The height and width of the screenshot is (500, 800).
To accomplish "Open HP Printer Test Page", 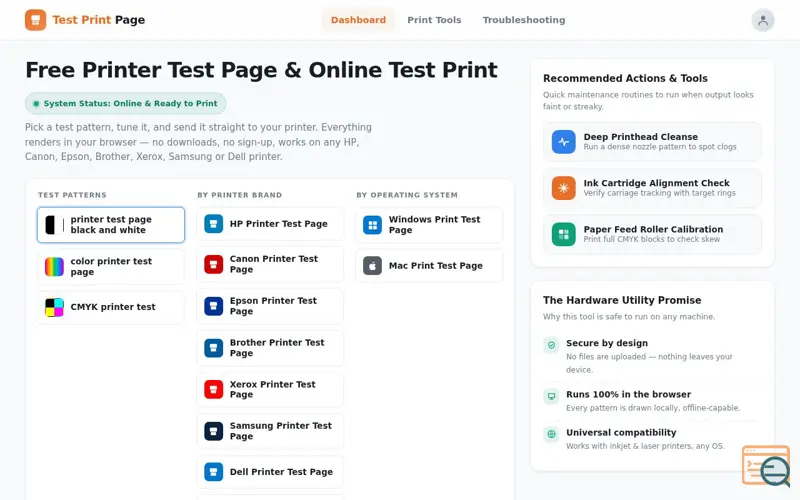I will point(270,224).
